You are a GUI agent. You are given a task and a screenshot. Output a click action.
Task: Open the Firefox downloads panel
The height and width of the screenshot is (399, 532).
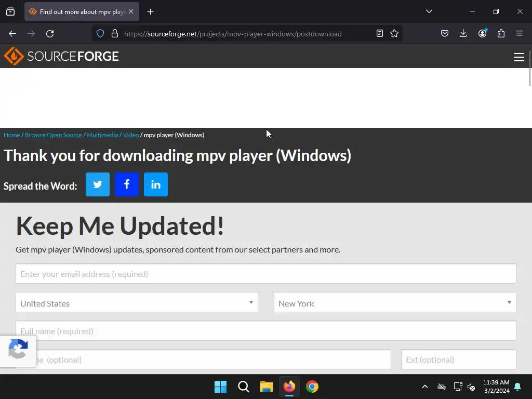tap(463, 33)
